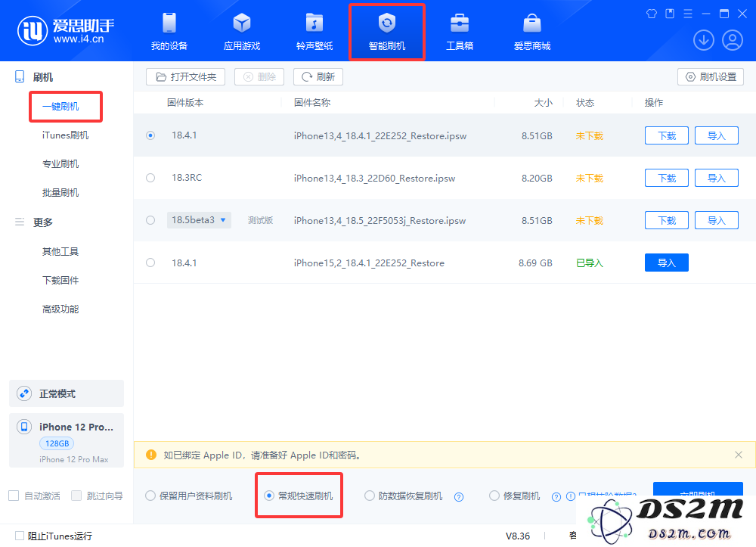Click the 打开文件夹 button
Image resolution: width=756 pixels, height=547 pixels.
pos(186,76)
